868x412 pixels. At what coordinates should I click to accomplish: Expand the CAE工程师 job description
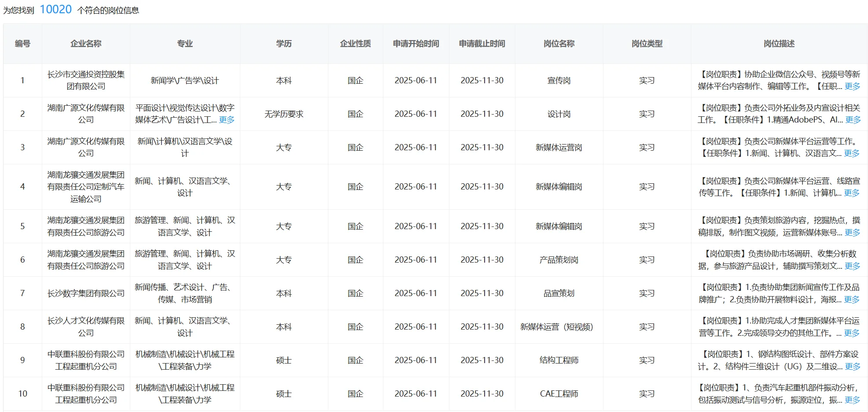(852, 401)
